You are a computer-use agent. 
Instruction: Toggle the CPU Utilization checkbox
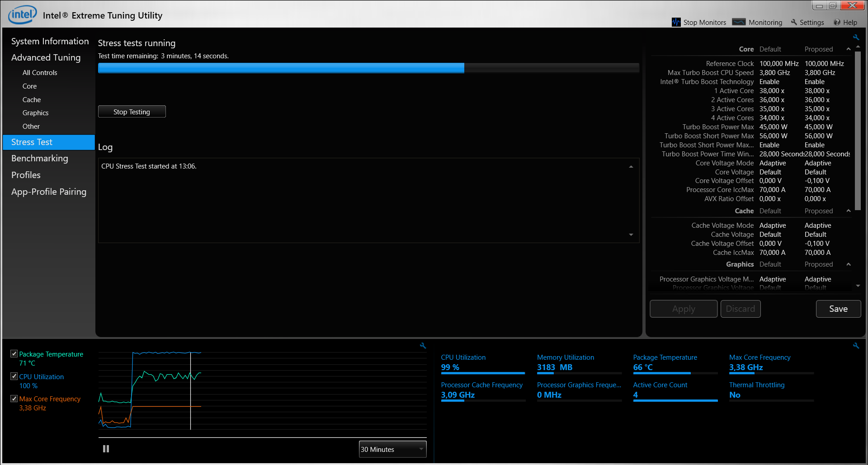(14, 376)
